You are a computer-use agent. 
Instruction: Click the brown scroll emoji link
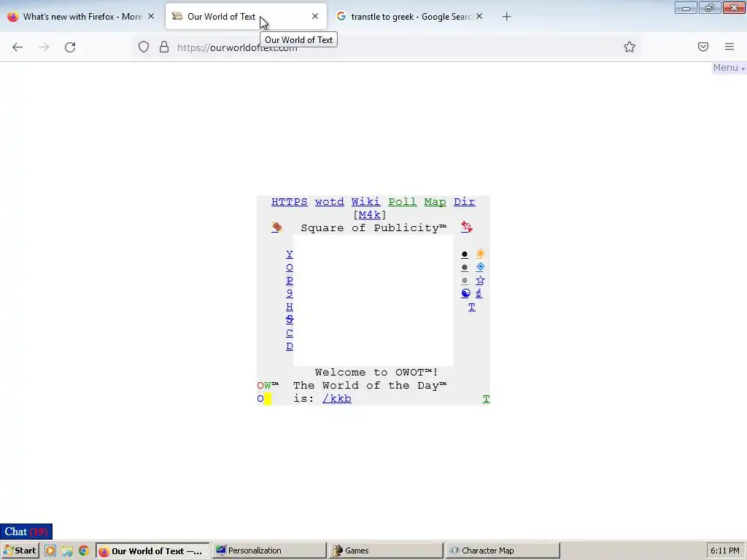[x=276, y=227]
